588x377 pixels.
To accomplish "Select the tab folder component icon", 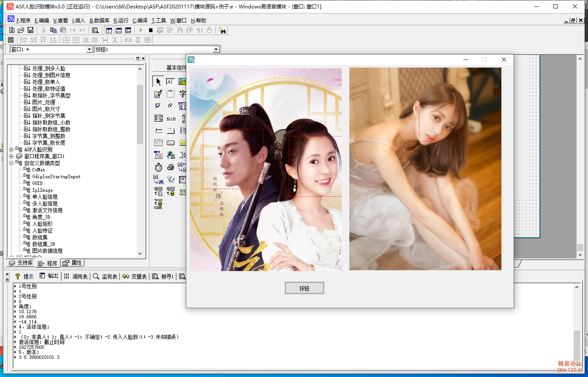I will [170, 130].
